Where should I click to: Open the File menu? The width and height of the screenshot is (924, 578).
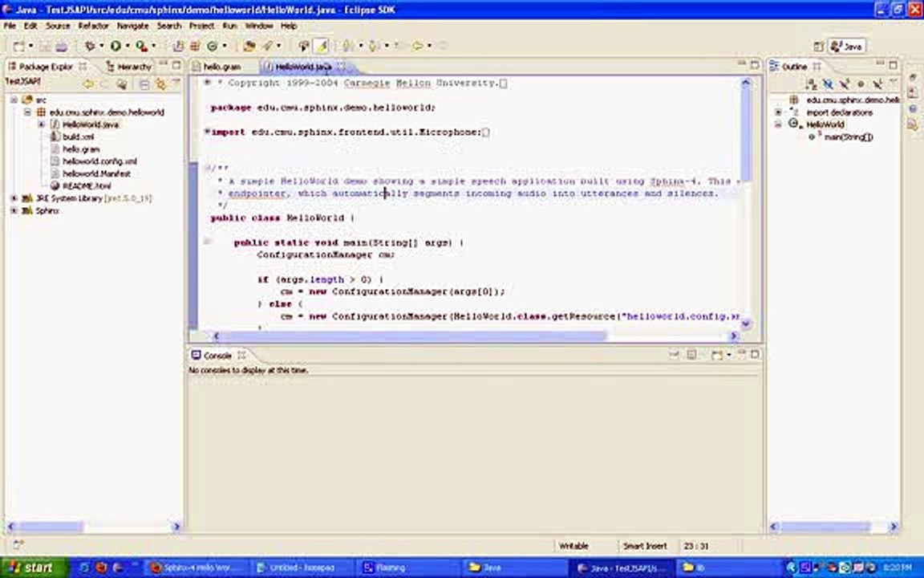click(10, 26)
